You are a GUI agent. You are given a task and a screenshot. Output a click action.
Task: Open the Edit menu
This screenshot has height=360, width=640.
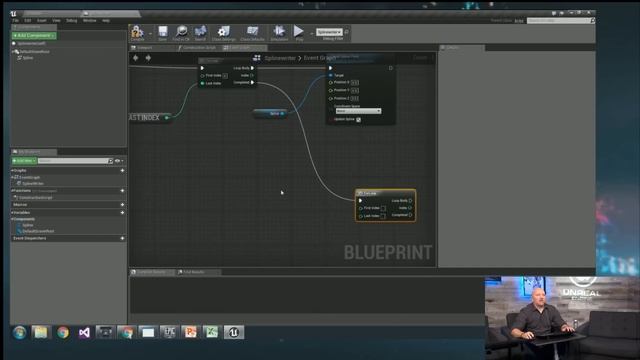28,20
